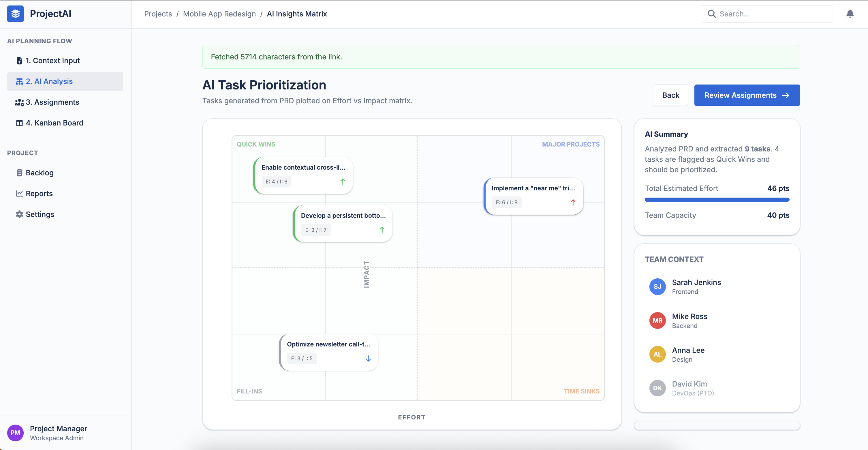Viewport: 868px width, 450px height.
Task: Open the Settings page
Action: point(65,214)
